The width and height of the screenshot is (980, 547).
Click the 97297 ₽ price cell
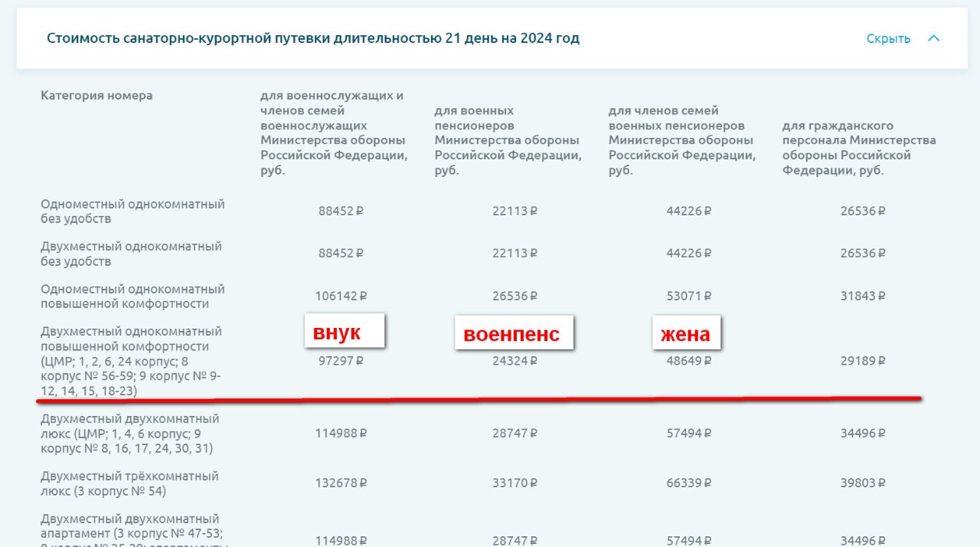coord(341,361)
